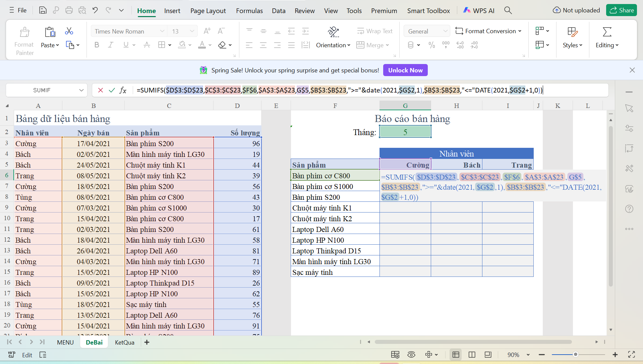
Task: Click the Unlock Now button
Action: pyautogui.click(x=405, y=70)
